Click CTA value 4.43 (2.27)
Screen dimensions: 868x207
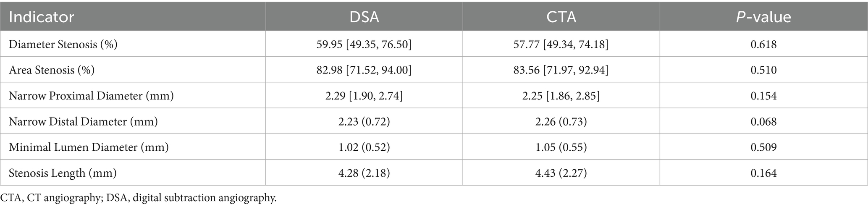(x=561, y=173)
